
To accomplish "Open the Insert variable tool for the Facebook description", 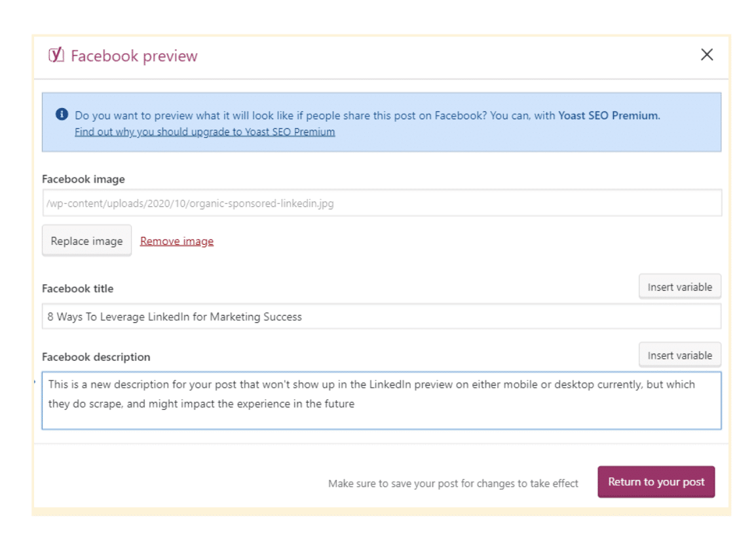I will [x=679, y=355].
